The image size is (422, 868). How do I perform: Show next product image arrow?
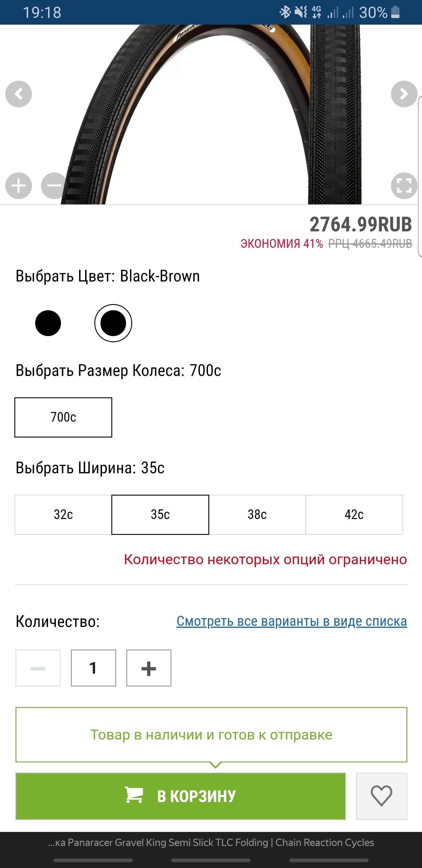click(x=404, y=94)
